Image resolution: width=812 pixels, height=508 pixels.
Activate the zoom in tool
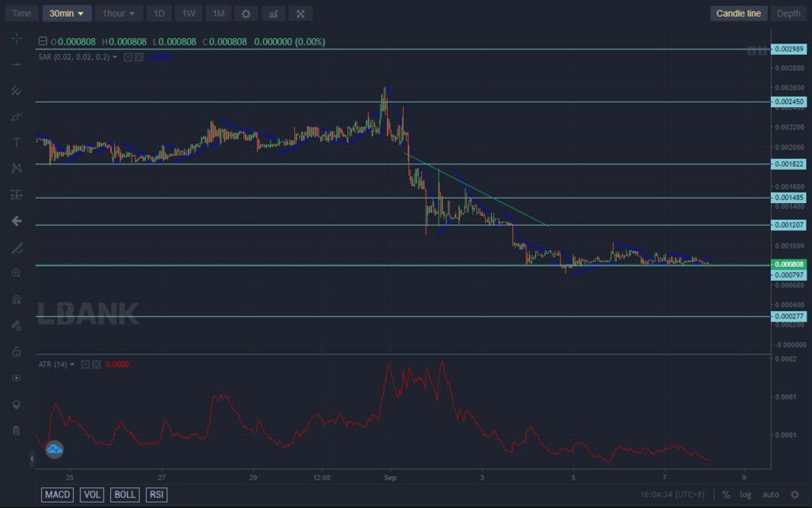tap(17, 273)
